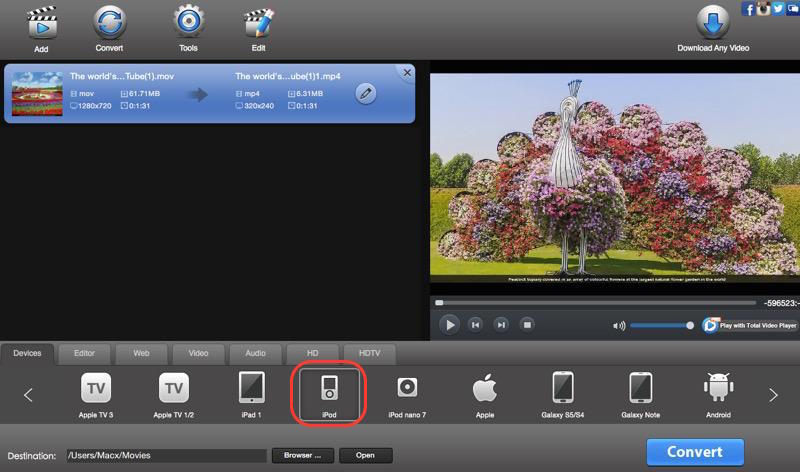Open the Edit clapperboard icon
The image size is (800, 472).
coord(259,23)
